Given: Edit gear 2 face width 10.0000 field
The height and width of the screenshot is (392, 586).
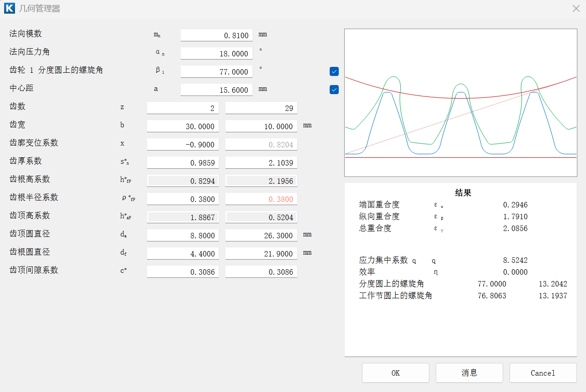Looking at the screenshot, I should [261, 126].
